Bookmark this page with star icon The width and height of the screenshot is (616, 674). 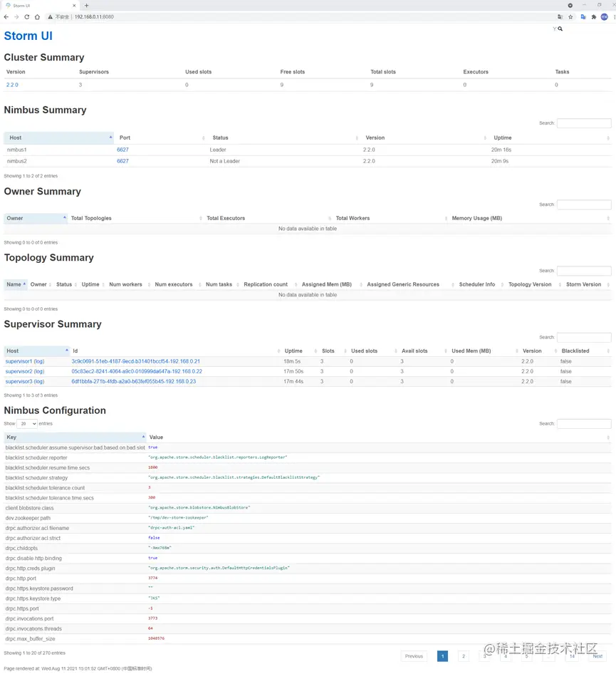(570, 17)
